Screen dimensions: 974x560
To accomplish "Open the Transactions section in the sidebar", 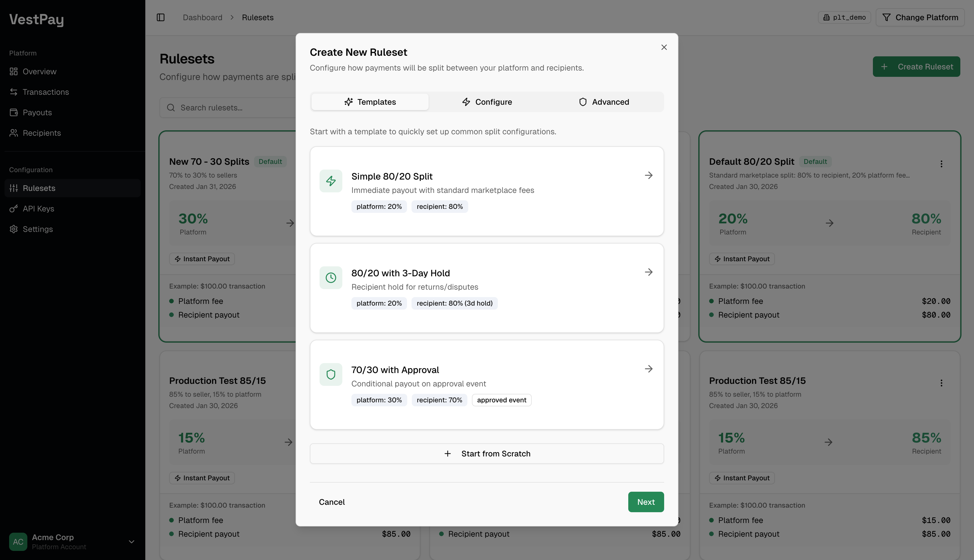I will [45, 92].
